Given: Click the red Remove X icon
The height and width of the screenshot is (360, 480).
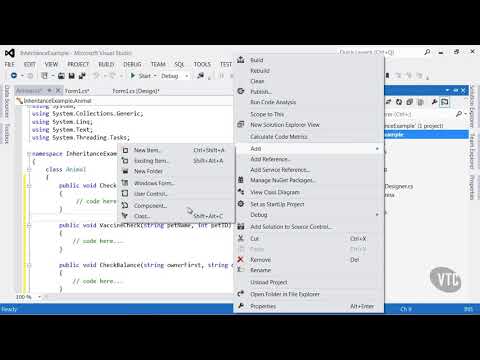Looking at the screenshot, I should click(241, 259).
